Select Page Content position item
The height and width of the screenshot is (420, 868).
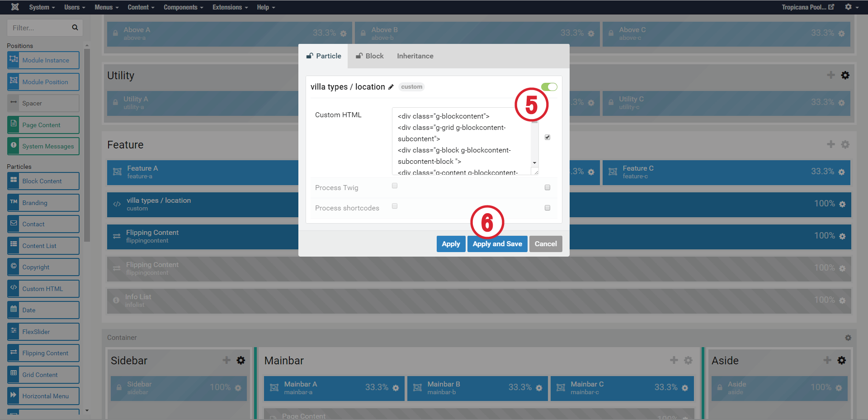(43, 125)
